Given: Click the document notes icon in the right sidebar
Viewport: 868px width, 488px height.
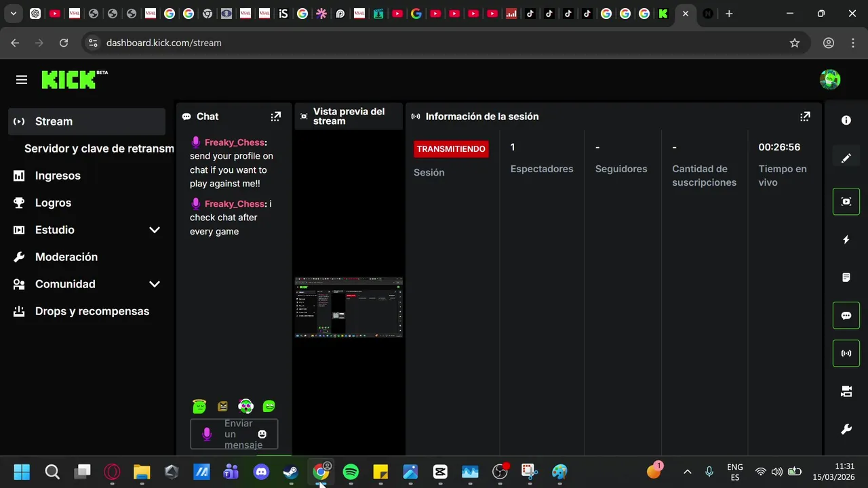Looking at the screenshot, I should click(x=846, y=277).
